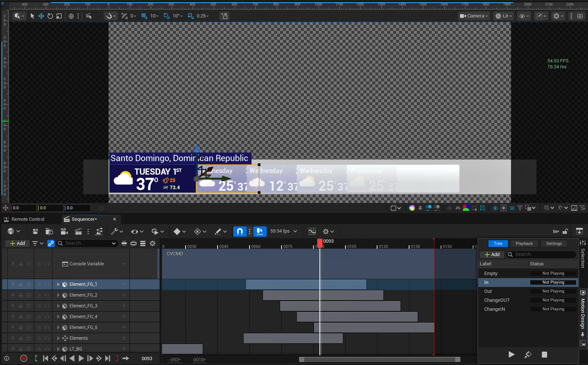The height and width of the screenshot is (365, 588).
Task: Select the Out sequence row
Action: [528, 291]
